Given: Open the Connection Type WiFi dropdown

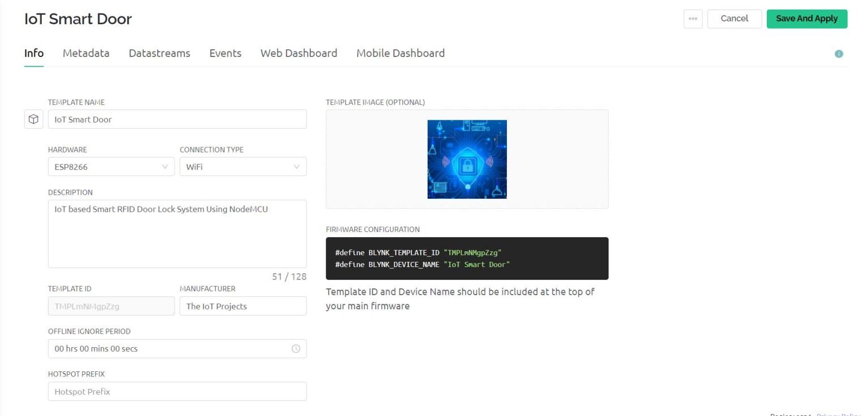Looking at the screenshot, I should tap(243, 167).
